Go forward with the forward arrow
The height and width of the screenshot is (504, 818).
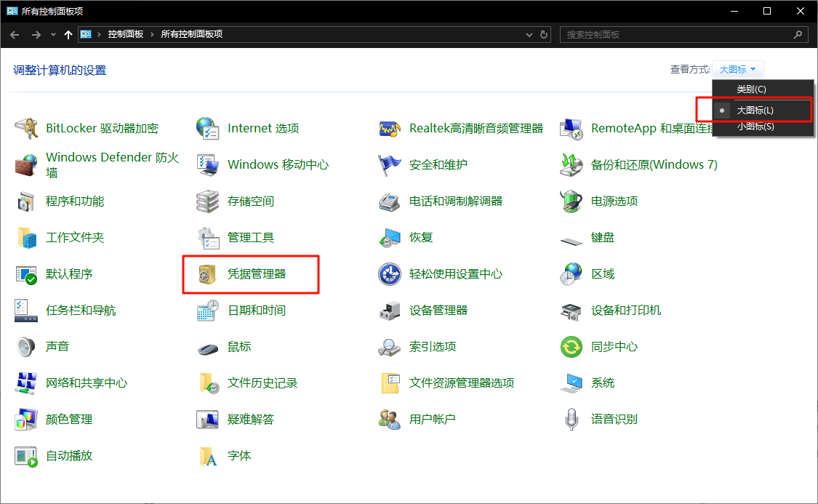click(x=36, y=34)
